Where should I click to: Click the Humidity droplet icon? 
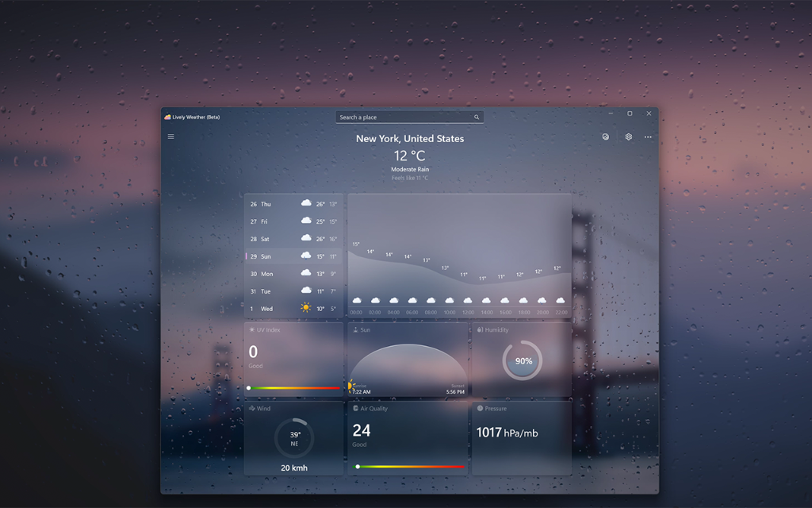[x=480, y=329]
